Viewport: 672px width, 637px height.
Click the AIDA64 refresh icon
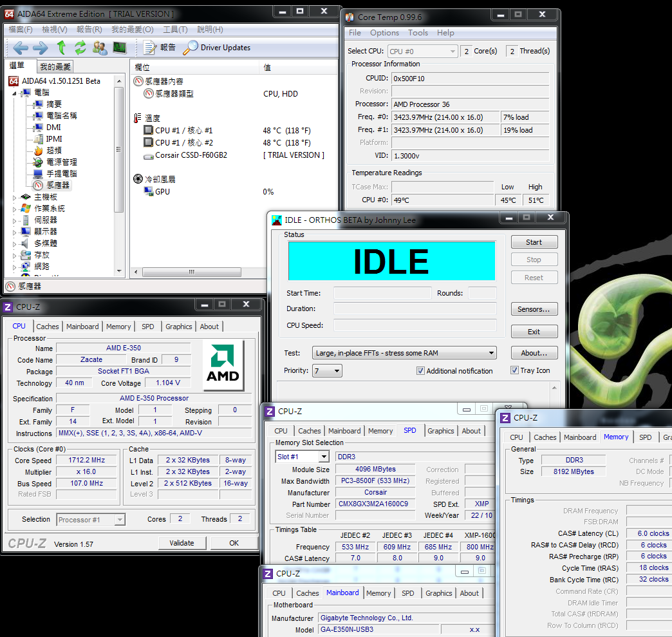pyautogui.click(x=80, y=48)
